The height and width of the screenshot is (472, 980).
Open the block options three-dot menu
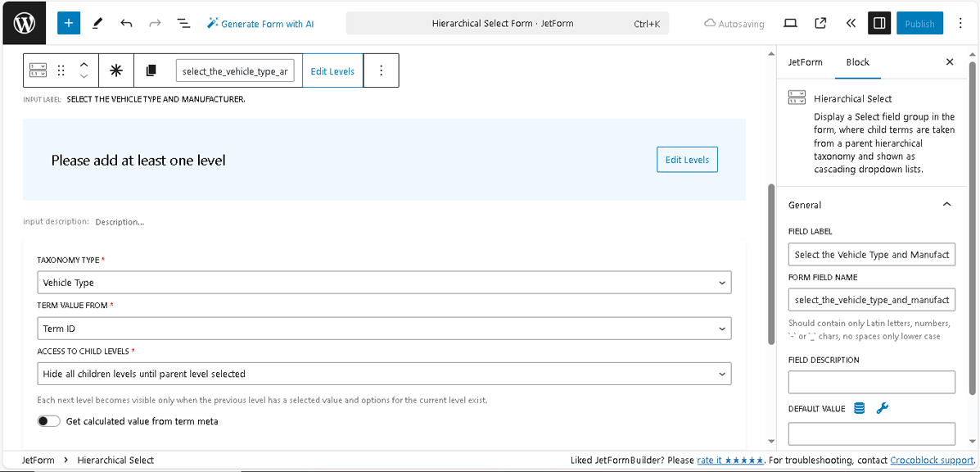click(382, 70)
